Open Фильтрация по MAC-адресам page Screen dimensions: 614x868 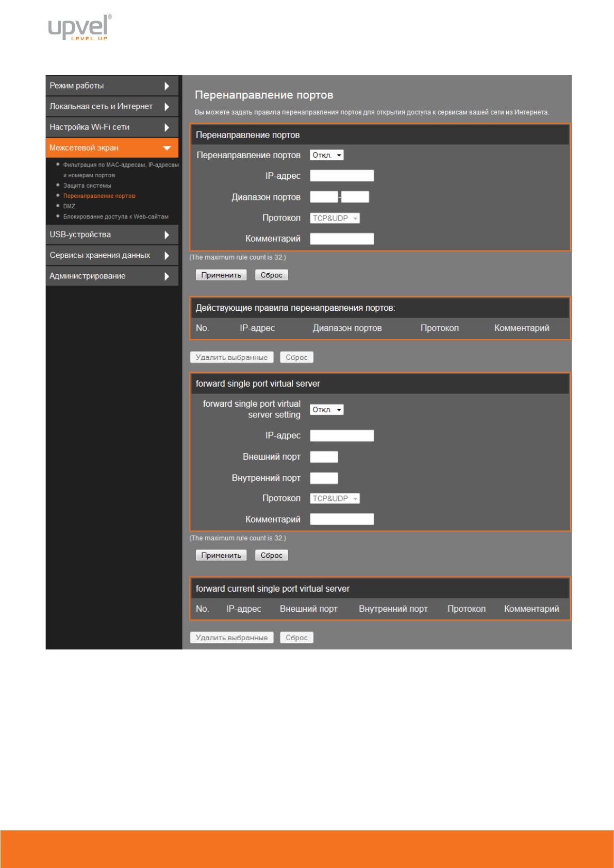click(x=121, y=165)
